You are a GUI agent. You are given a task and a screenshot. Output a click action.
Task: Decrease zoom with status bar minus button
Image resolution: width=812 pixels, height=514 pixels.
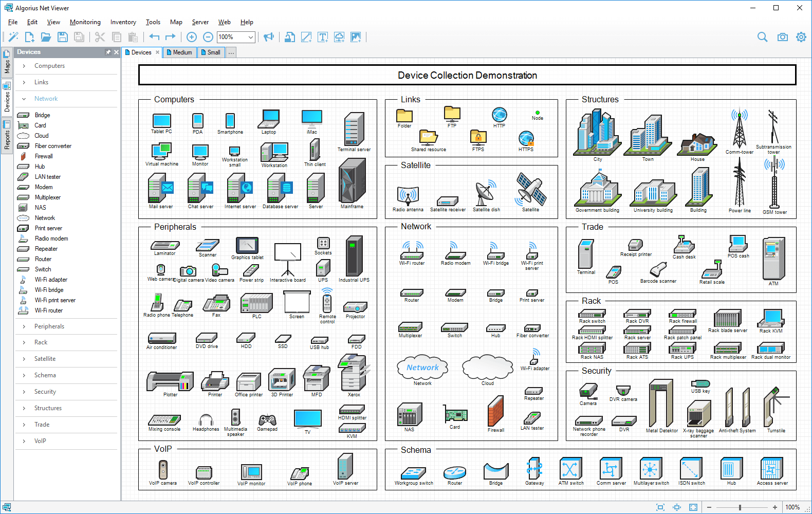click(x=709, y=507)
